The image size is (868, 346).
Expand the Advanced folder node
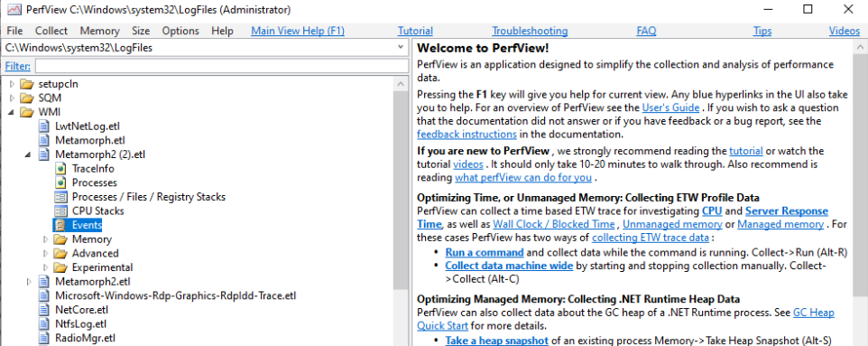(x=46, y=253)
